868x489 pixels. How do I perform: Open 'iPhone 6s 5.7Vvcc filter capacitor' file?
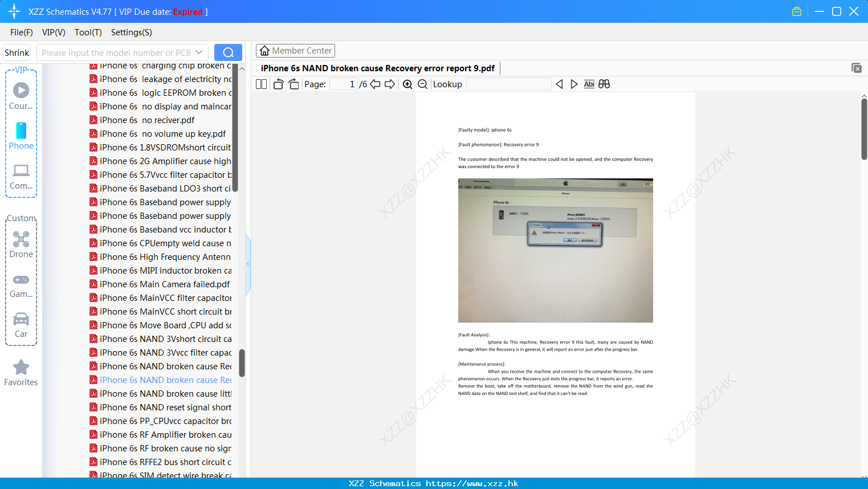161,175
